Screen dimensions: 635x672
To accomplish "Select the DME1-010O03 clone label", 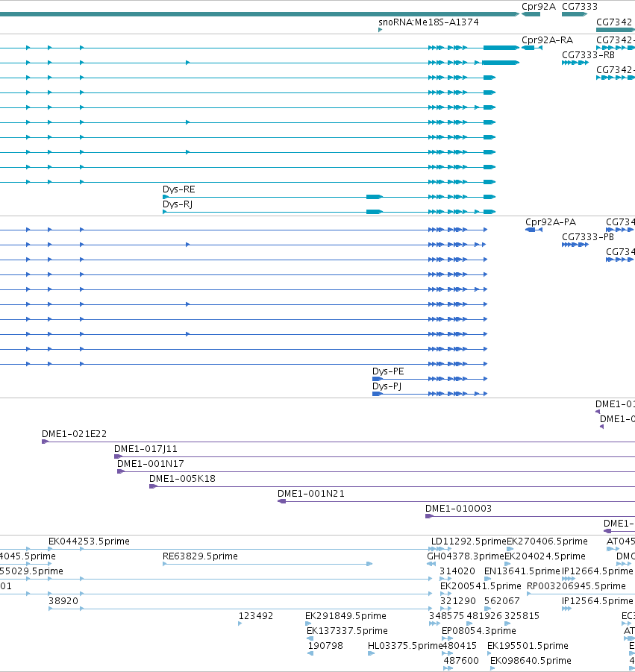I will tap(458, 509).
